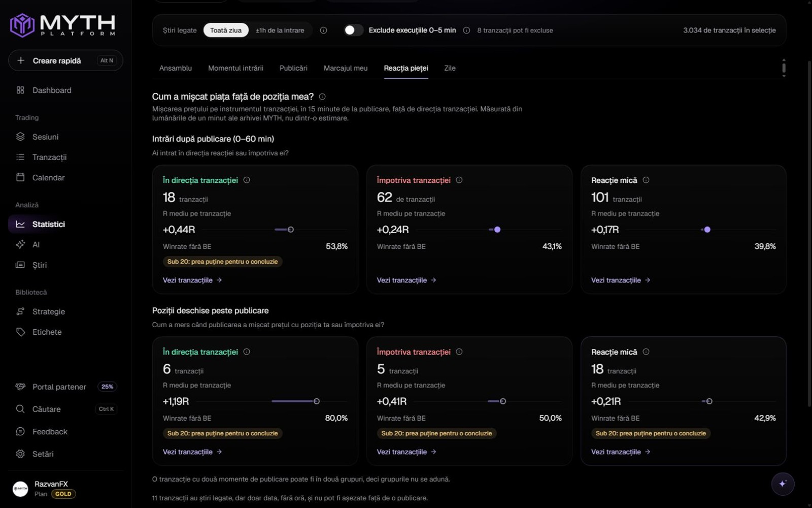812x508 pixels.
Task: Open the Marcajul meu tab
Action: (x=346, y=68)
